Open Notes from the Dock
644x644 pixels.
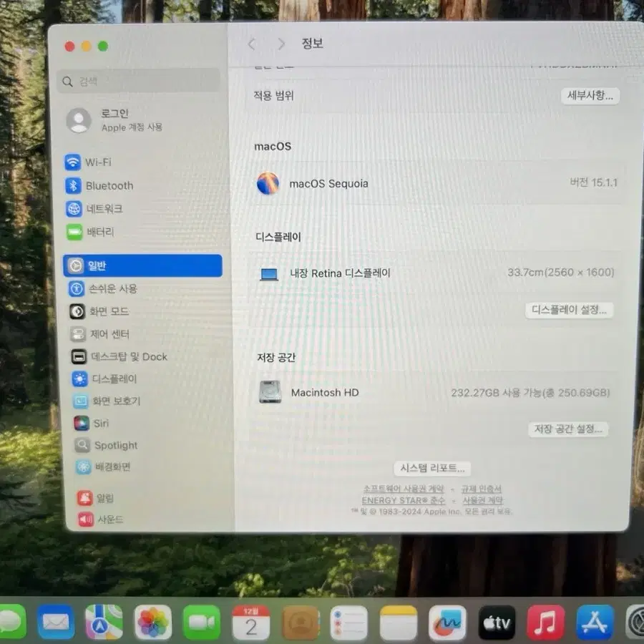point(398,622)
